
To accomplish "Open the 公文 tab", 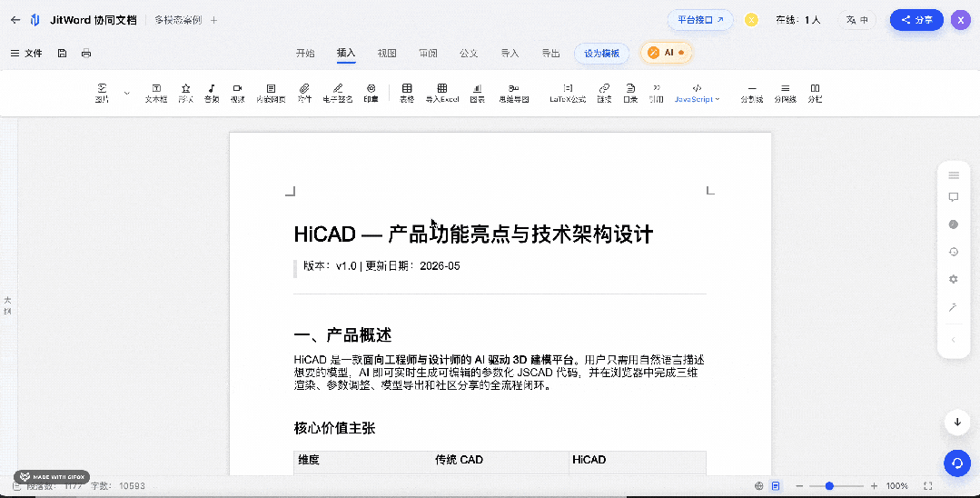I will coord(469,54).
